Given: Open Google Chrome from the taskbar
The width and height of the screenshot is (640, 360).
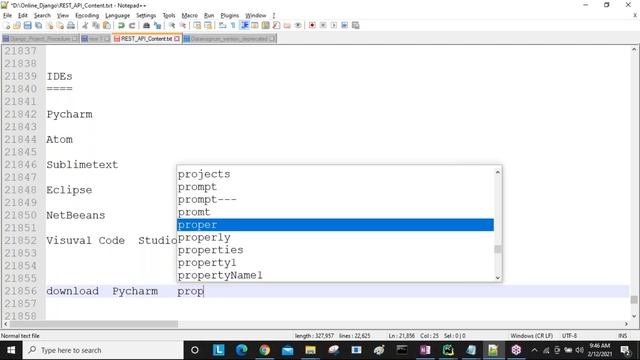Looking at the screenshot, I should point(264,350).
